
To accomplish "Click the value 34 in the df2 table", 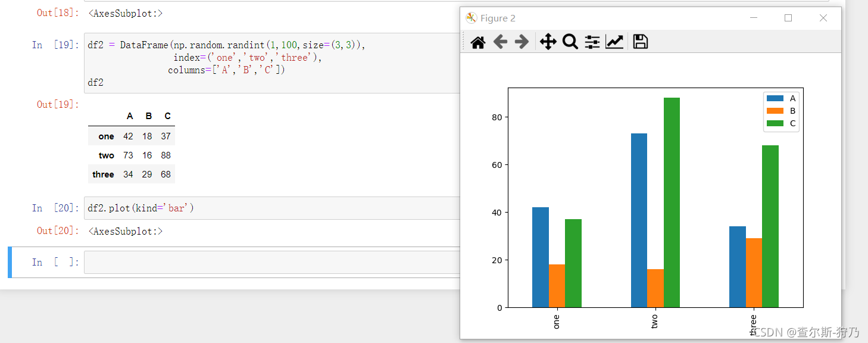I will click(128, 174).
